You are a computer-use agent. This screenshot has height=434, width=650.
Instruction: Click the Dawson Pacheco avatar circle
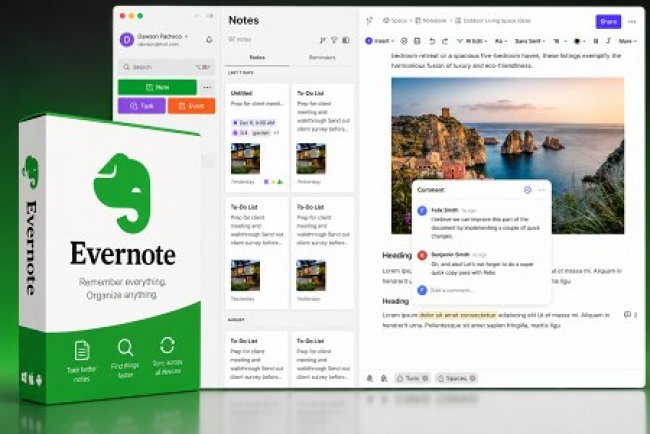click(x=126, y=40)
